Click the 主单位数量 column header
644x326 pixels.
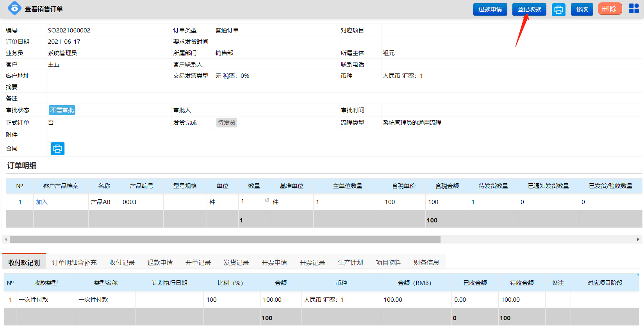tap(348, 186)
